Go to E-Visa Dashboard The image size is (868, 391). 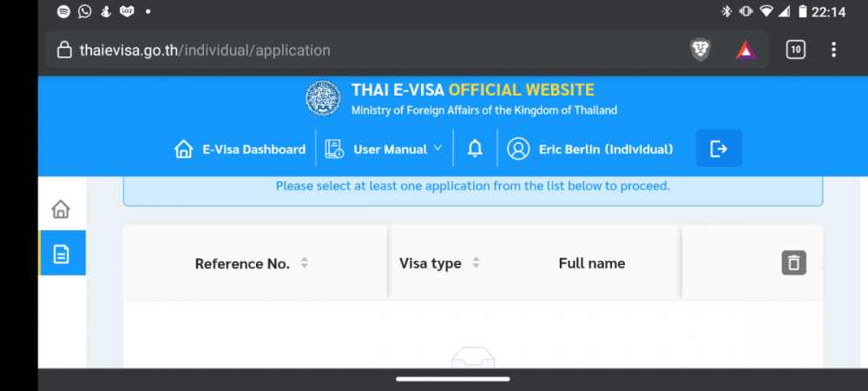point(240,149)
